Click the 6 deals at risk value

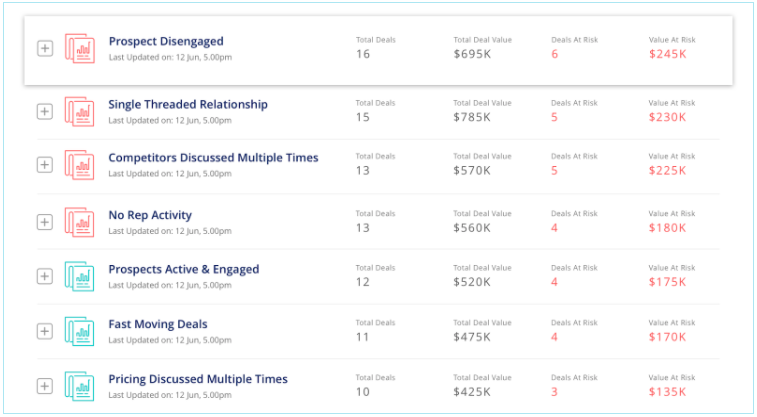coord(555,54)
